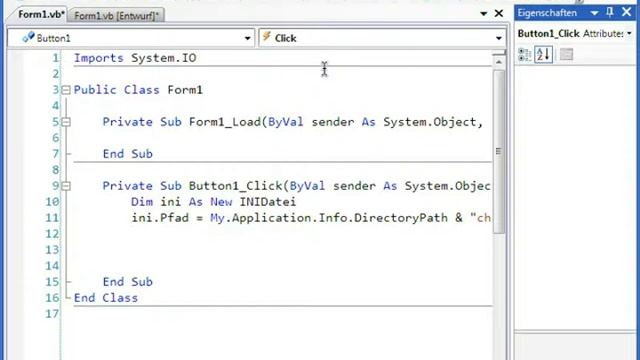
Task: Close the Eigenschaften properties panel
Action: coord(627,12)
